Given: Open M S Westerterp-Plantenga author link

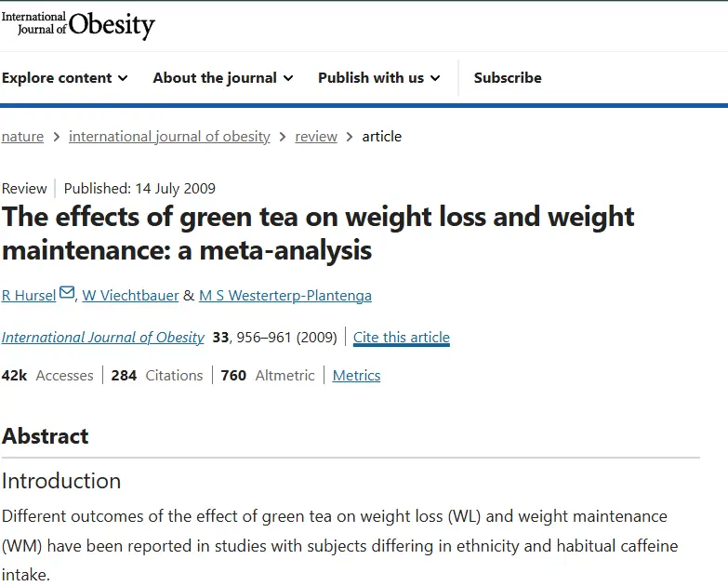Looking at the screenshot, I should pos(285,296).
